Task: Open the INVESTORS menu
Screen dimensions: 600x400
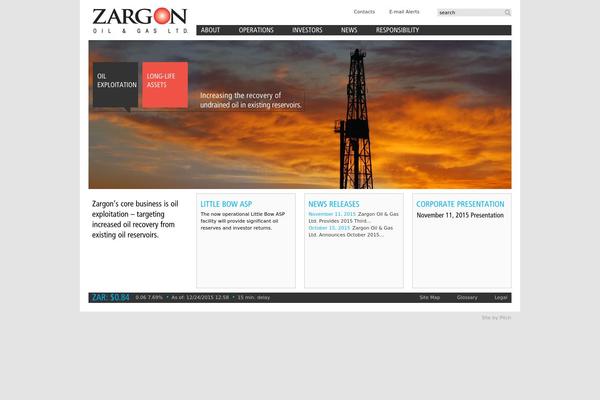Action: tap(307, 30)
